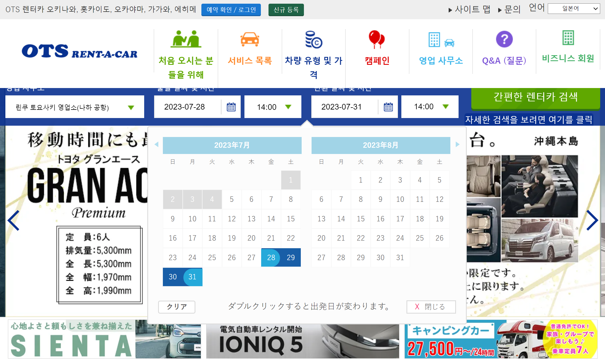Open the business member menu item
Viewport: 605px width, 364px height.
568,58
